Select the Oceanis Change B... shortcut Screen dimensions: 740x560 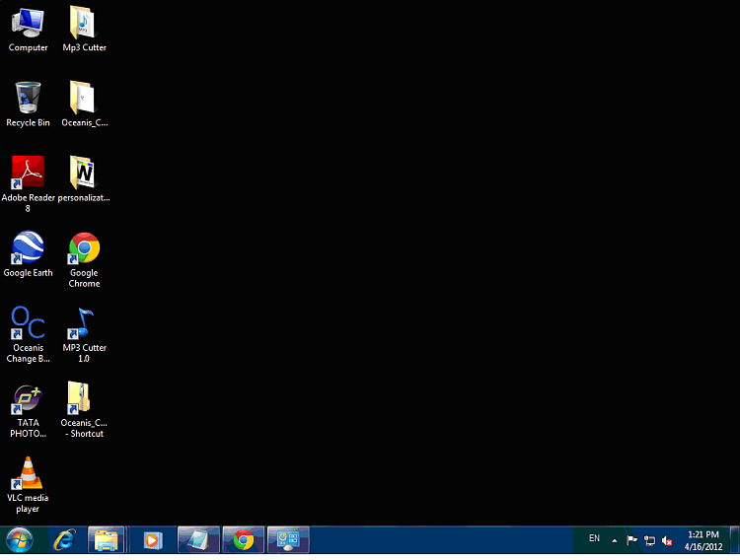[x=28, y=334]
